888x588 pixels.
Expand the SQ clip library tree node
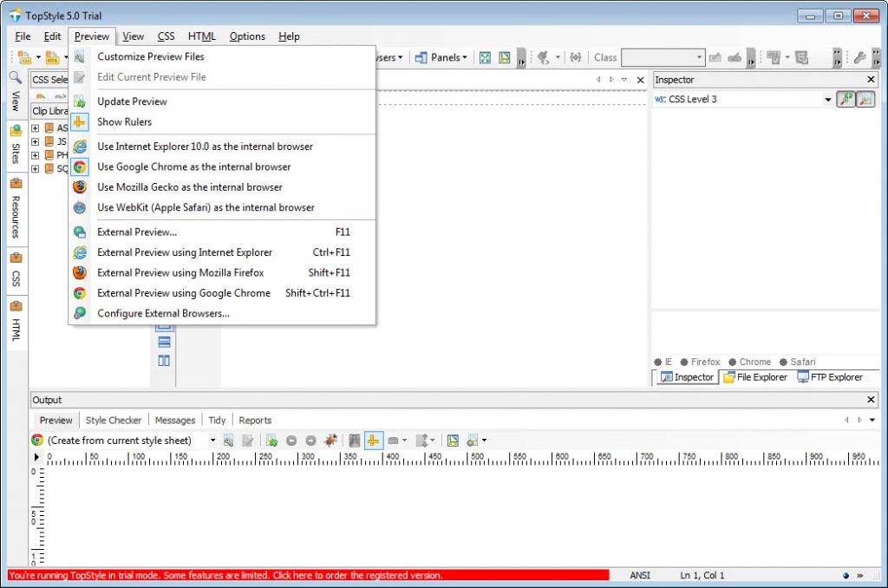(x=35, y=169)
